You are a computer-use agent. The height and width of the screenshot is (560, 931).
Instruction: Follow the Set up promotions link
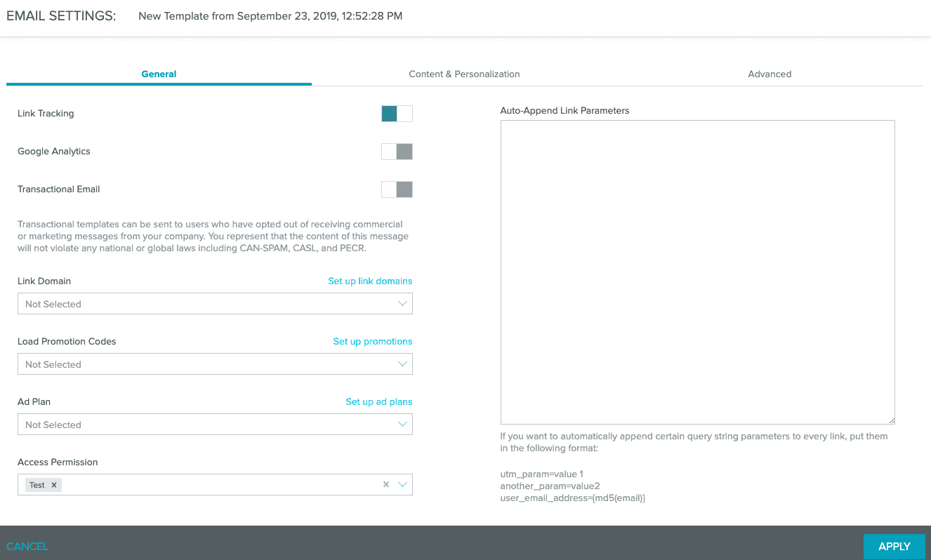click(372, 341)
